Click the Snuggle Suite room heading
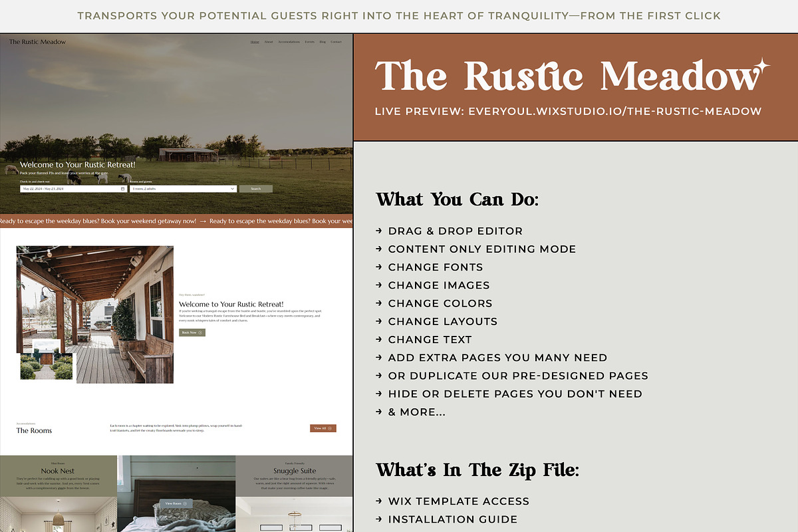This screenshot has width=798, height=532. (295, 471)
